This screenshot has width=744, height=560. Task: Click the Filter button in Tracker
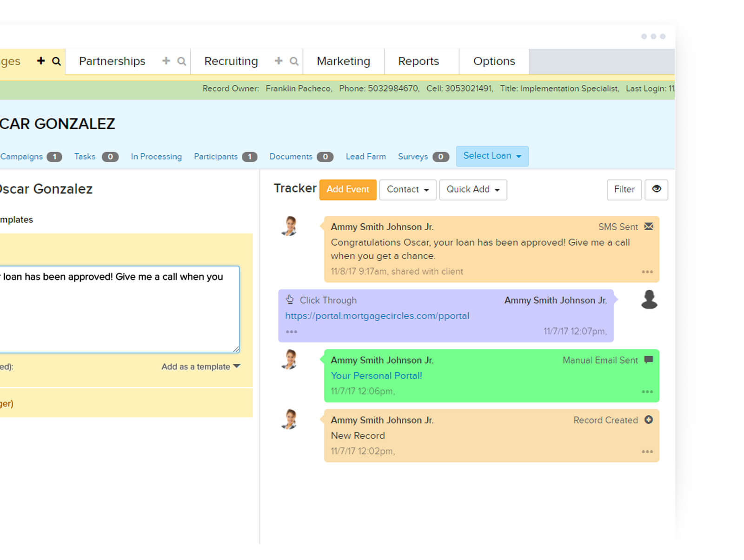[x=624, y=189]
